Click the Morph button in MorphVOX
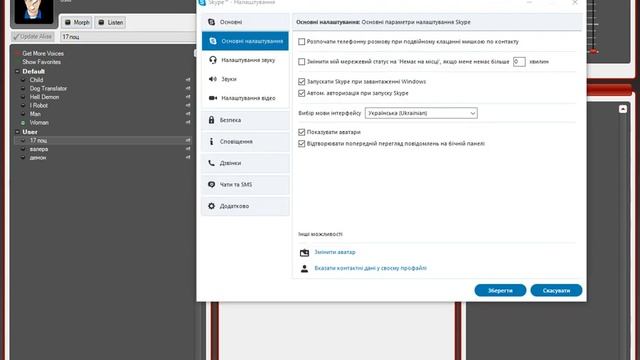 coord(77,22)
